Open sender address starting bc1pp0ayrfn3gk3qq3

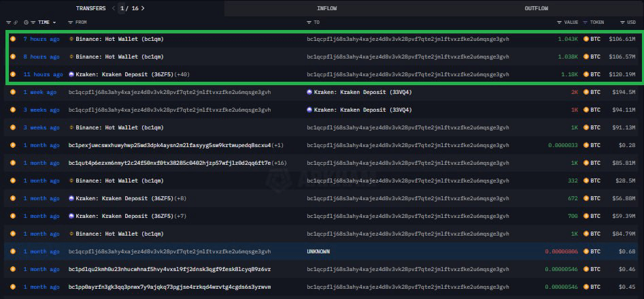[x=169, y=287]
